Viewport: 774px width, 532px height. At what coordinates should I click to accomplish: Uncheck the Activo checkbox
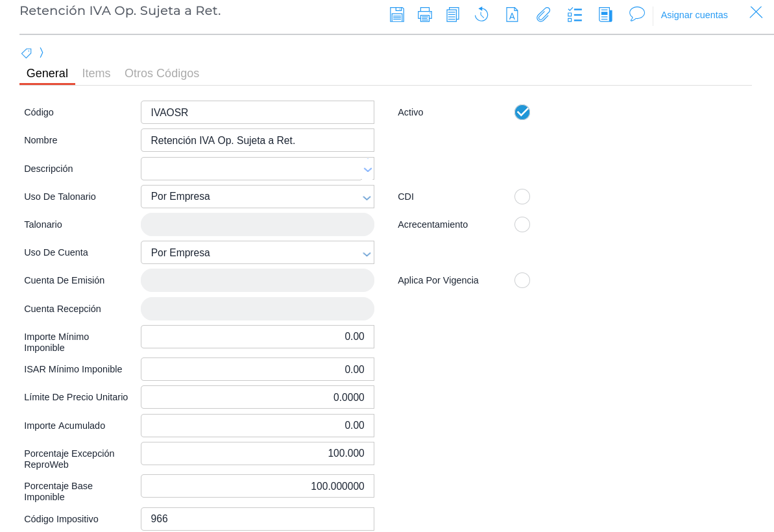coord(522,112)
